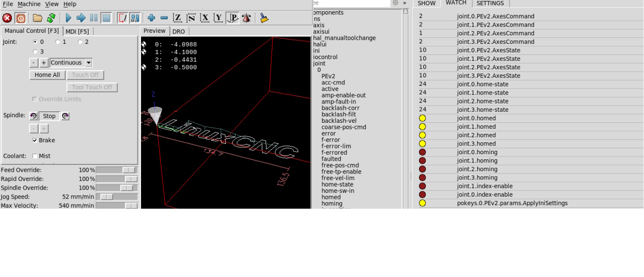
Task: Open the SHOW tab in HAL panel
Action: click(x=426, y=3)
